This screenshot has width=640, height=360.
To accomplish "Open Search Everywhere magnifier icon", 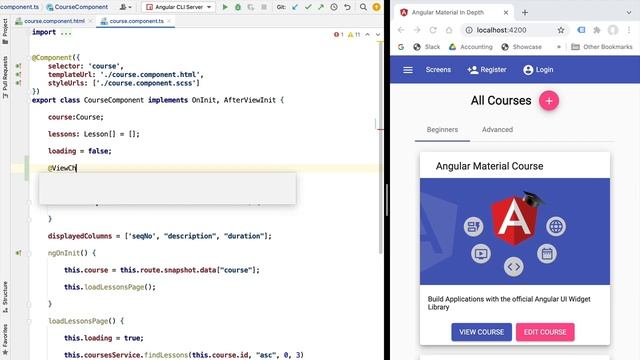I will coord(363,7).
